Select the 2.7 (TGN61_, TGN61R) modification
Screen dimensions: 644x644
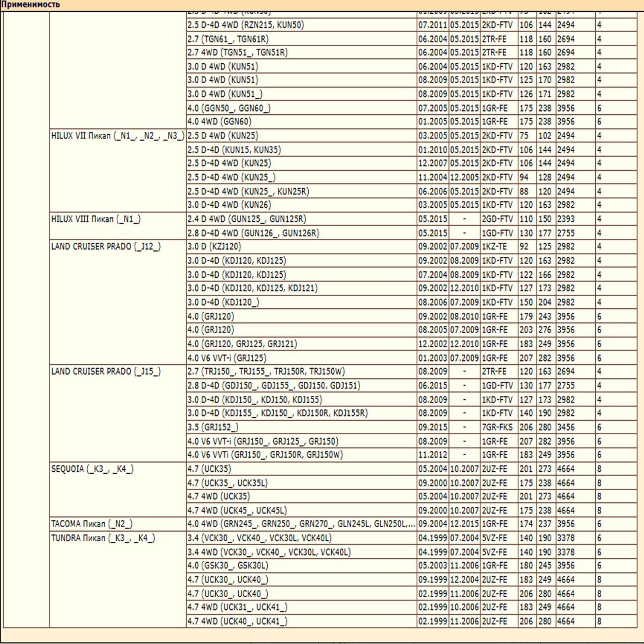click(x=228, y=39)
